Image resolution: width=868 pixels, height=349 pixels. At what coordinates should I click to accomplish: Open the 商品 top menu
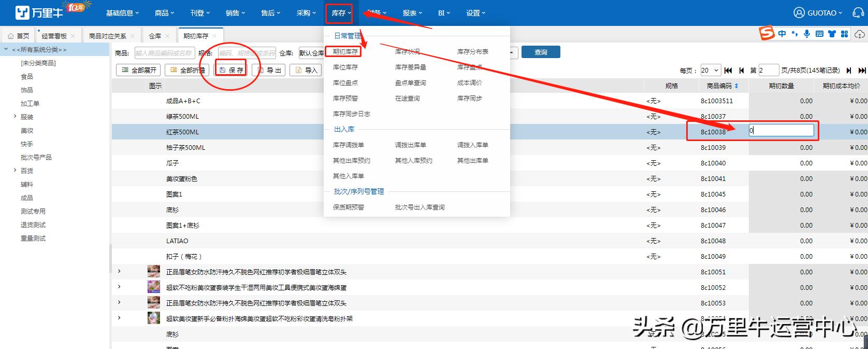tap(164, 13)
